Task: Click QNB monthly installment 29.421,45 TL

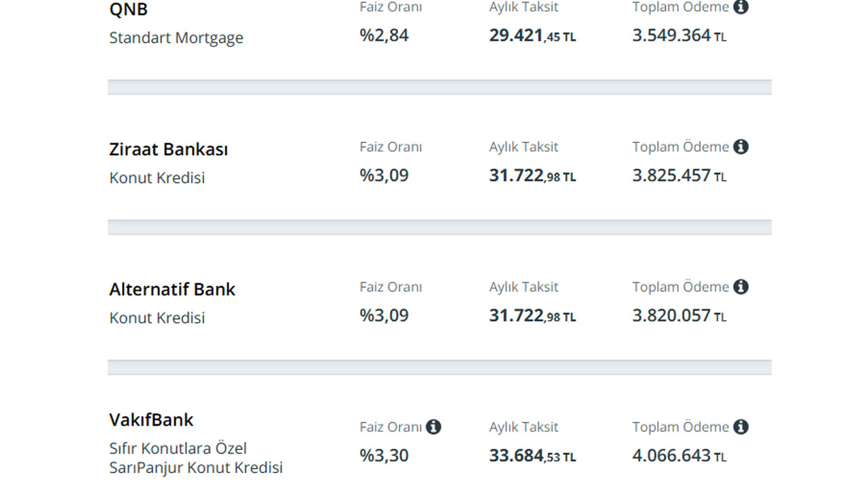Action: coord(532,35)
